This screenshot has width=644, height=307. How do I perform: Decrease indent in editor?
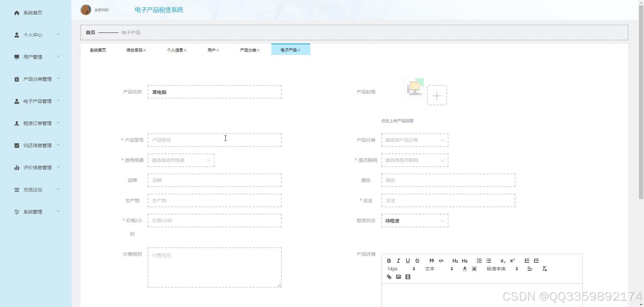tap(527, 261)
